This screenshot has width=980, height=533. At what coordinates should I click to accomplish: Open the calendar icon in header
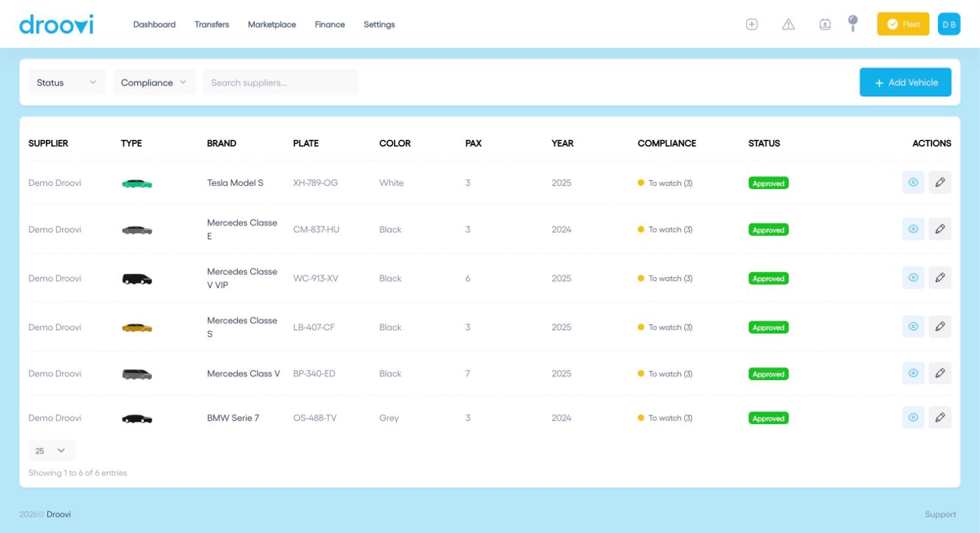pyautogui.click(x=825, y=24)
